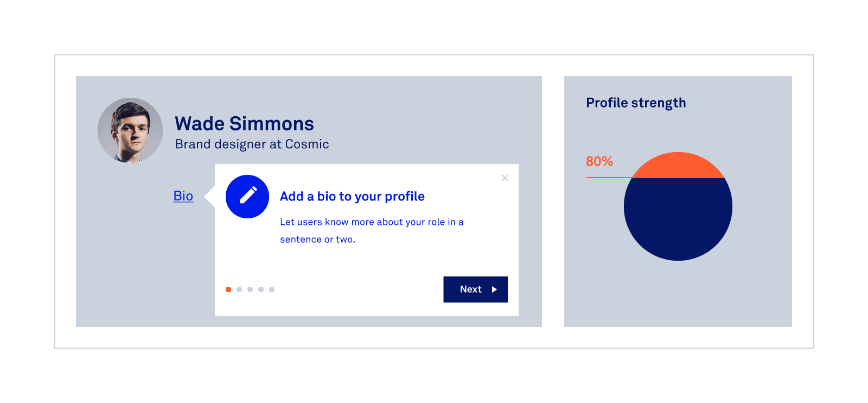Click Wade Simmons' profile photo

tap(130, 130)
